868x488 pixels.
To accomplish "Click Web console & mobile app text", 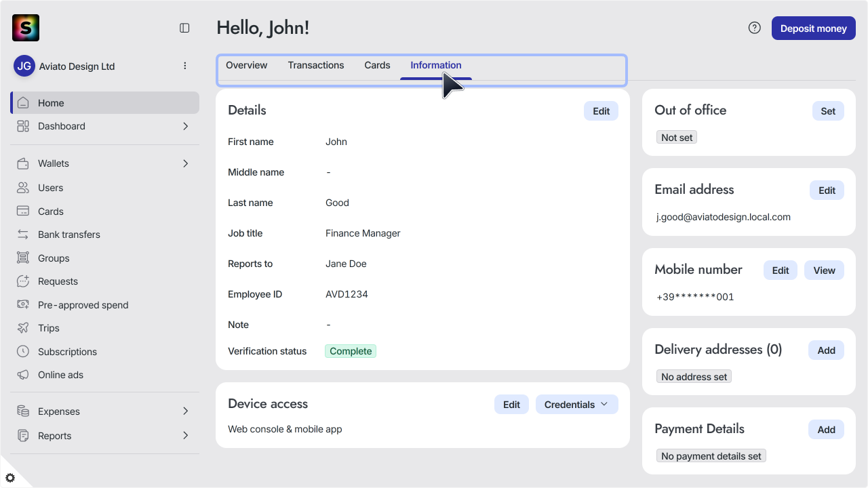I will click(285, 429).
